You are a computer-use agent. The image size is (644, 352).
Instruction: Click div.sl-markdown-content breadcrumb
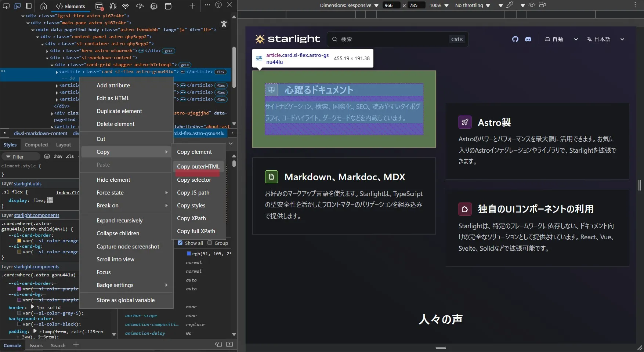[40, 133]
